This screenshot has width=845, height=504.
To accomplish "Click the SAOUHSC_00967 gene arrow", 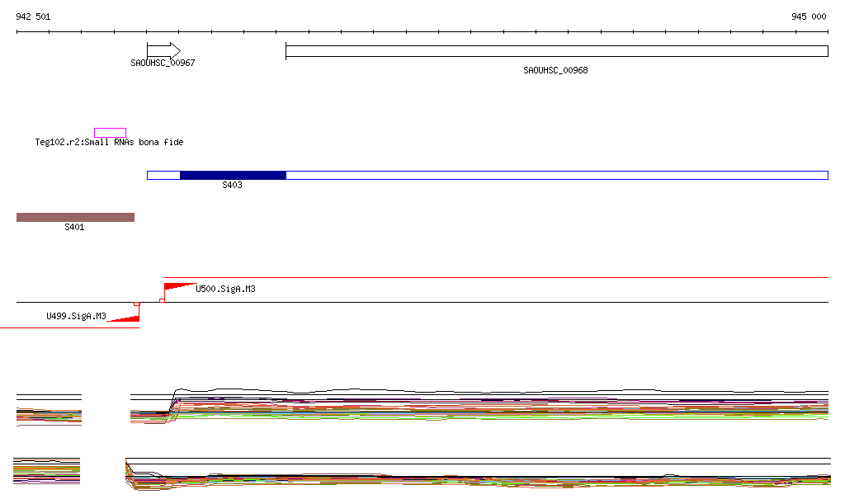I will pyautogui.click(x=163, y=50).
